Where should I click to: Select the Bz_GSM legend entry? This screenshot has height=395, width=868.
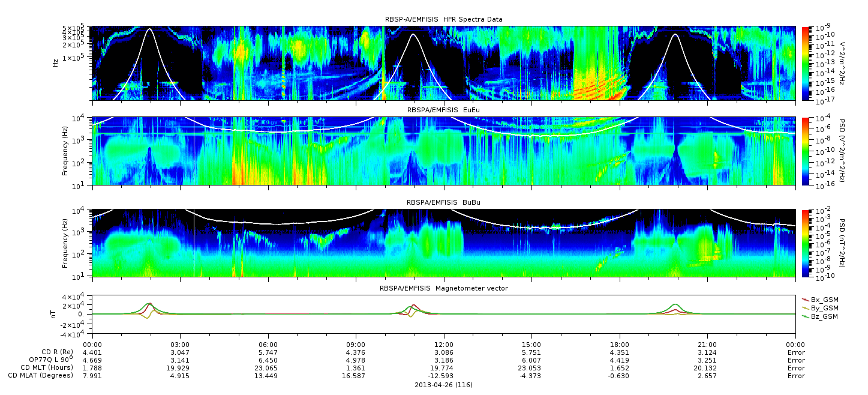click(821, 316)
